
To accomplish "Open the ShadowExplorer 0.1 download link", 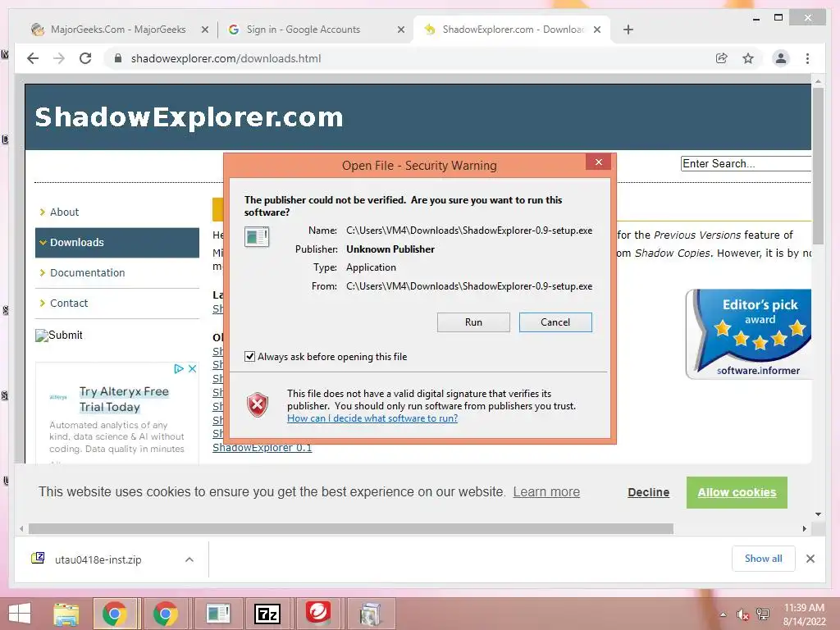I will click(x=262, y=447).
